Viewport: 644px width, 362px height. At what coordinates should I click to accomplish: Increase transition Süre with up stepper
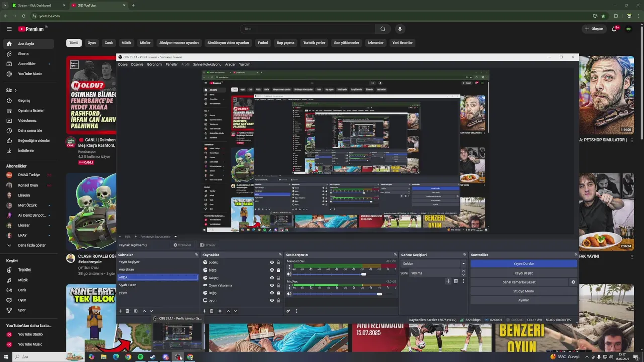[463, 271]
